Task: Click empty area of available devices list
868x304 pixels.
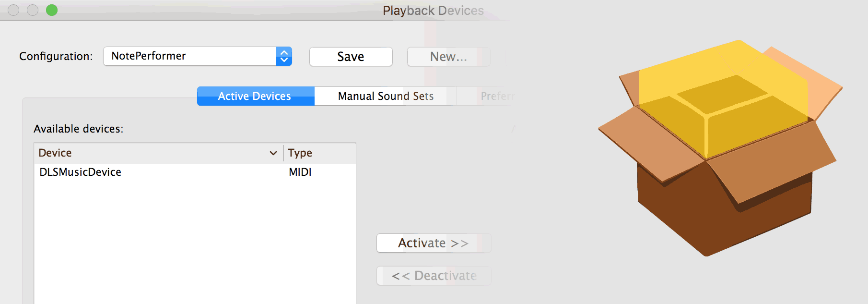Action: pos(195,240)
